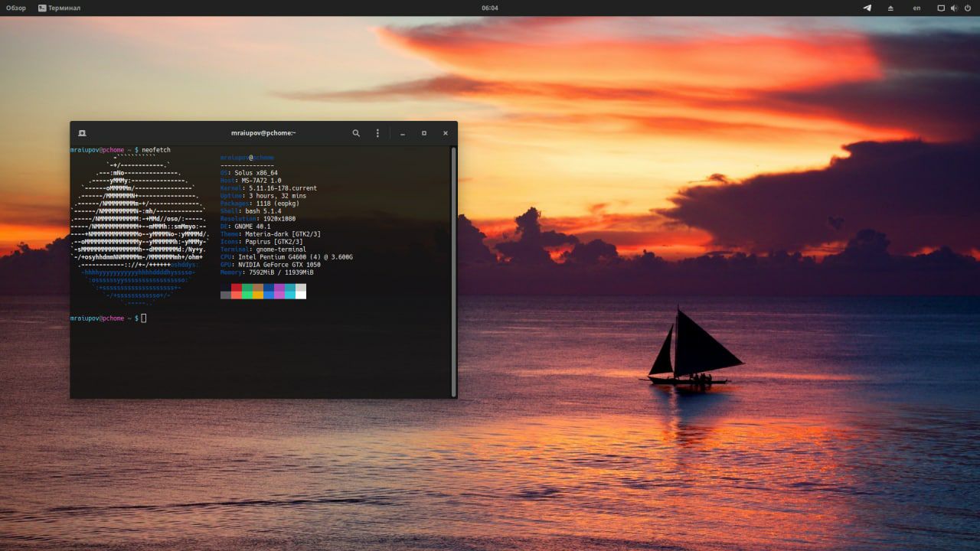Close the terminal window
Viewport: 980px width, 551px height.
pyautogui.click(x=446, y=133)
